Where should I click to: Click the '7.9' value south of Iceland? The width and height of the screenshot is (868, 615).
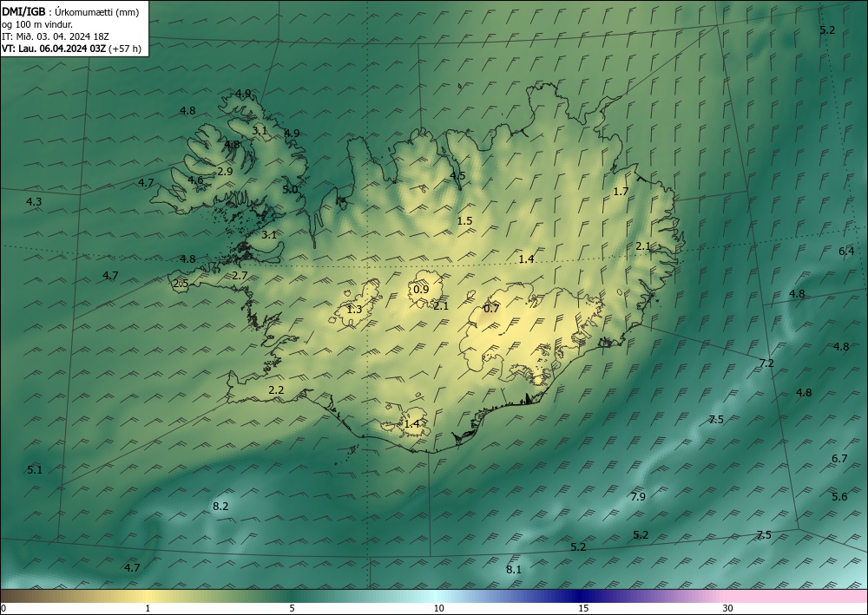638,497
